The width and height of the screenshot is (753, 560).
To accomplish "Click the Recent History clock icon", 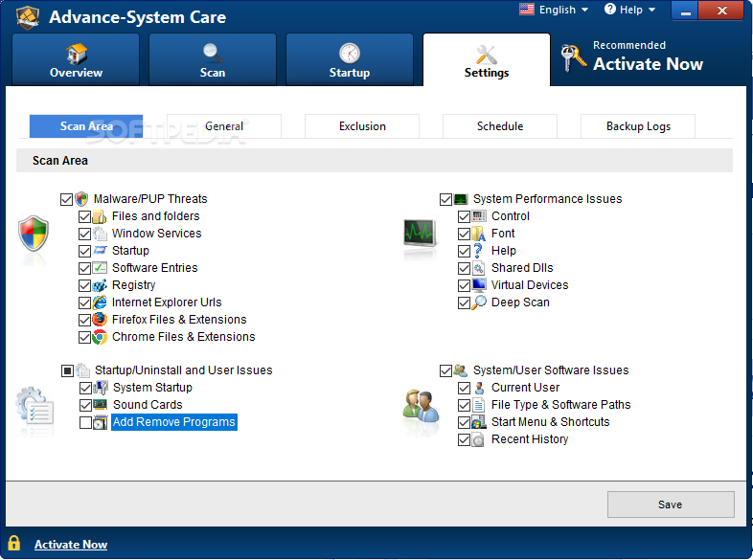I will pyautogui.click(x=478, y=439).
